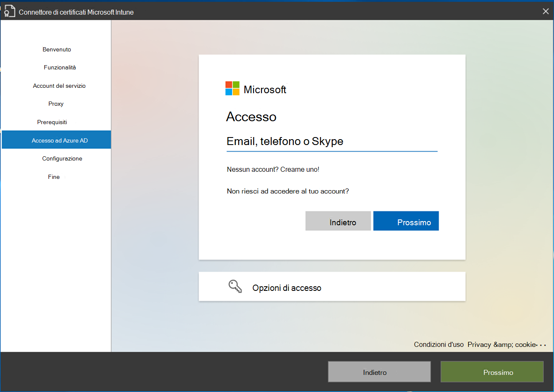Go to the Configurazione step

point(62,158)
